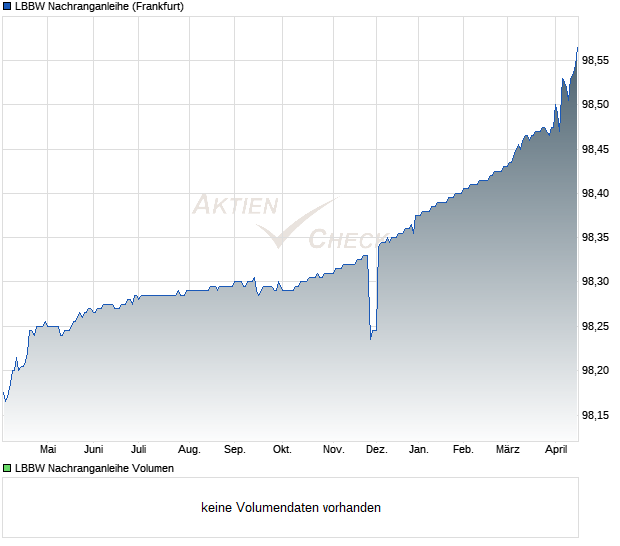Click the 98,20 price axis value
Screen dimensions: 620x546
pyautogui.click(x=595, y=370)
